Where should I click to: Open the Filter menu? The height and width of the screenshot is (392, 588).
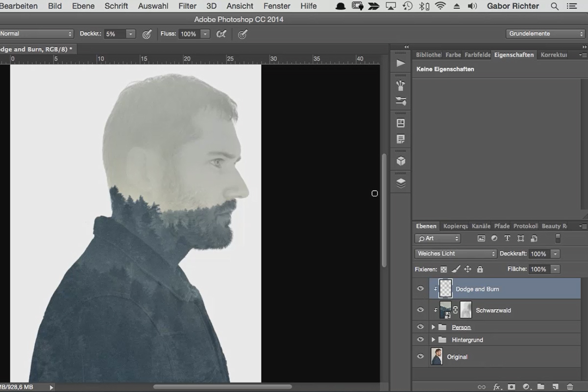[x=188, y=6]
